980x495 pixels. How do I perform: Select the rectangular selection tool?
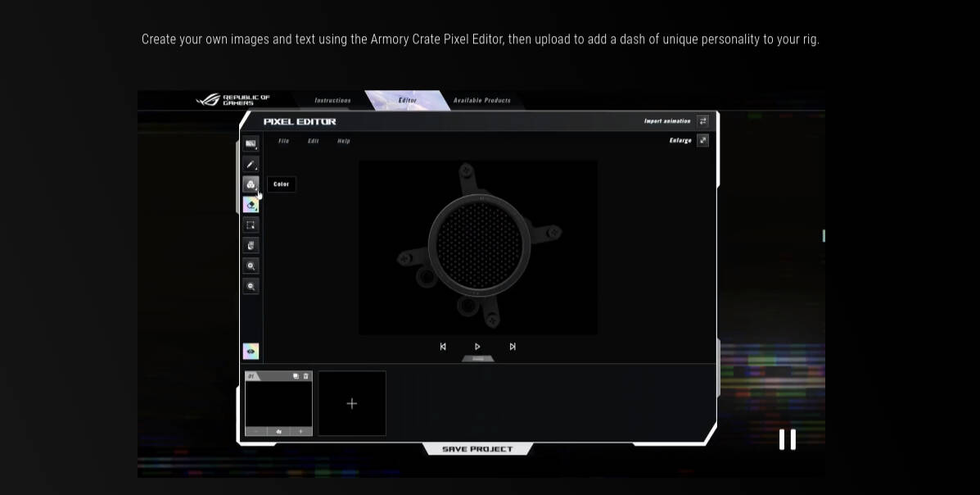[x=251, y=225]
